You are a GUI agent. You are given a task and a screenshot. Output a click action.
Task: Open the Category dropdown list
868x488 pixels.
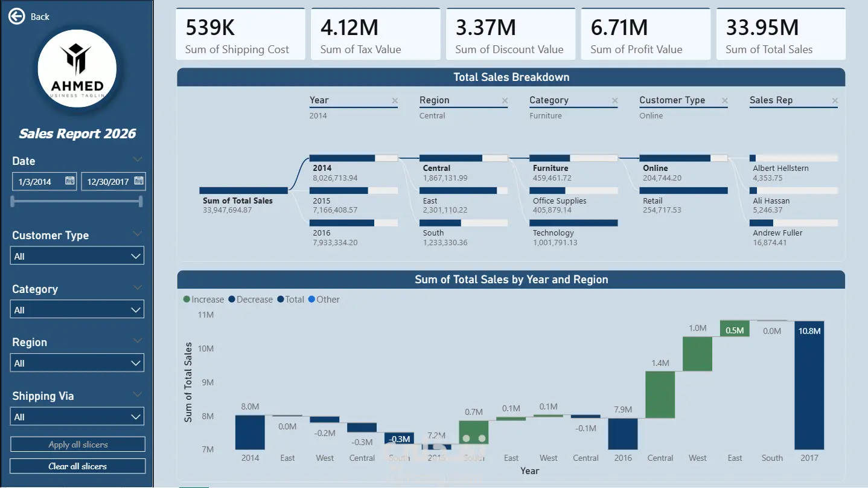[77, 310]
